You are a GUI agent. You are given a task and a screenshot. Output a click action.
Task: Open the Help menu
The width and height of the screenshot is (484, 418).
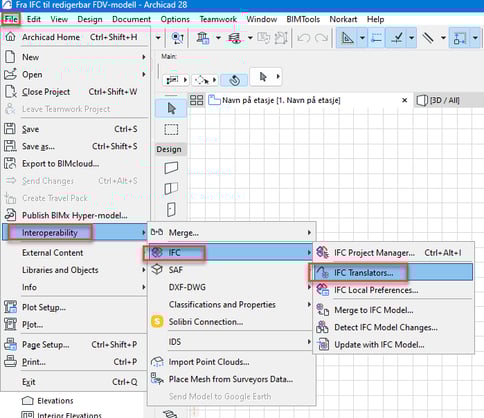375,19
